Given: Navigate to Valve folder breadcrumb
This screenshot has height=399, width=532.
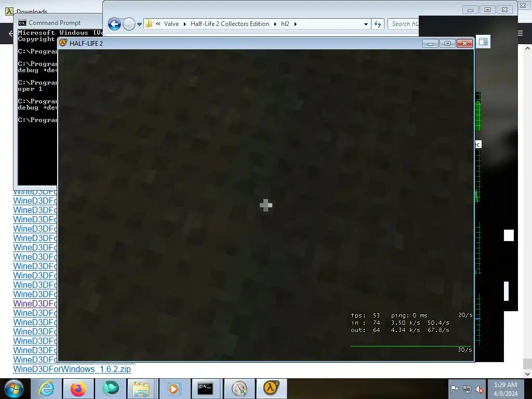Looking at the screenshot, I should 171,24.
